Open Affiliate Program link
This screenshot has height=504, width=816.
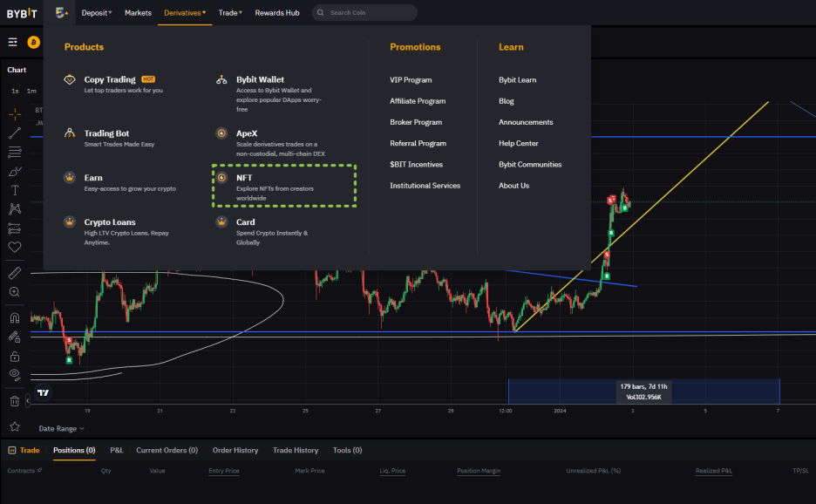[418, 101]
